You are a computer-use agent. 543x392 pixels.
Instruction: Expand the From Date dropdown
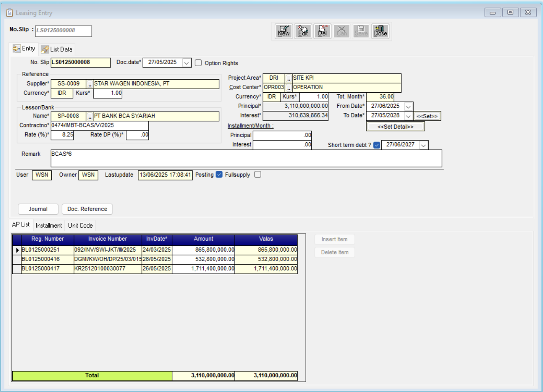408,106
